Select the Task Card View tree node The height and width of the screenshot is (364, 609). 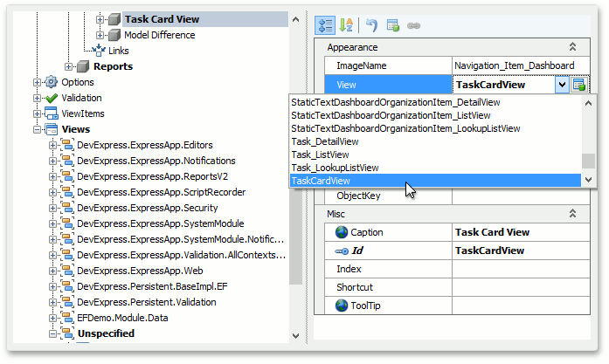pyautogui.click(x=162, y=19)
